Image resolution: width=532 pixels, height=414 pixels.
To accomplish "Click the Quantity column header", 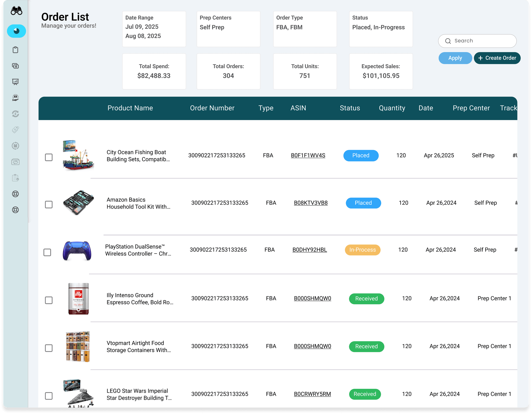I will pos(392,108).
